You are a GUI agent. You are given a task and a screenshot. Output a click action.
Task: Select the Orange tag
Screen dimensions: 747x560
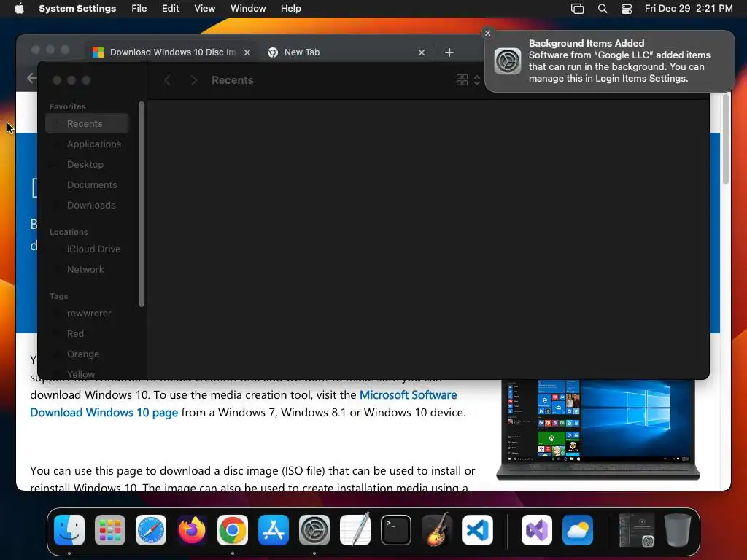click(88, 354)
